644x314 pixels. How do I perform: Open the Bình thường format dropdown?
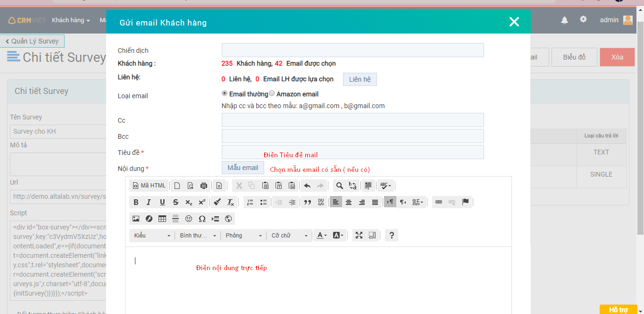coord(198,236)
